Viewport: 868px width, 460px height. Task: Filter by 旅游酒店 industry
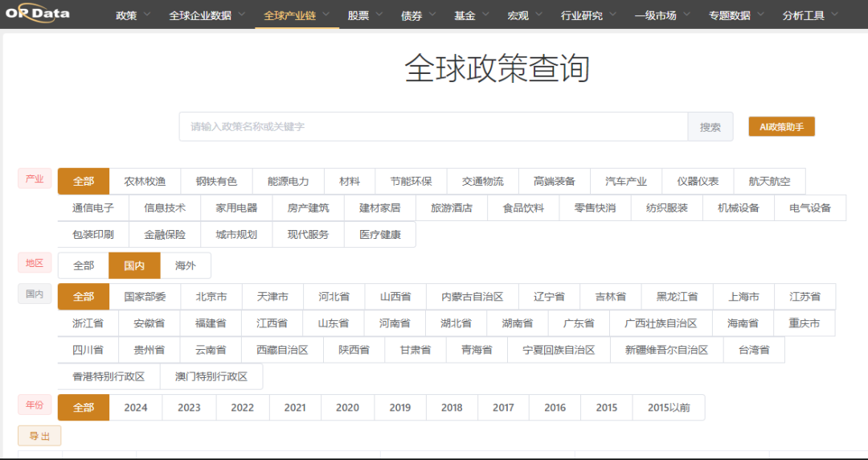(x=452, y=207)
